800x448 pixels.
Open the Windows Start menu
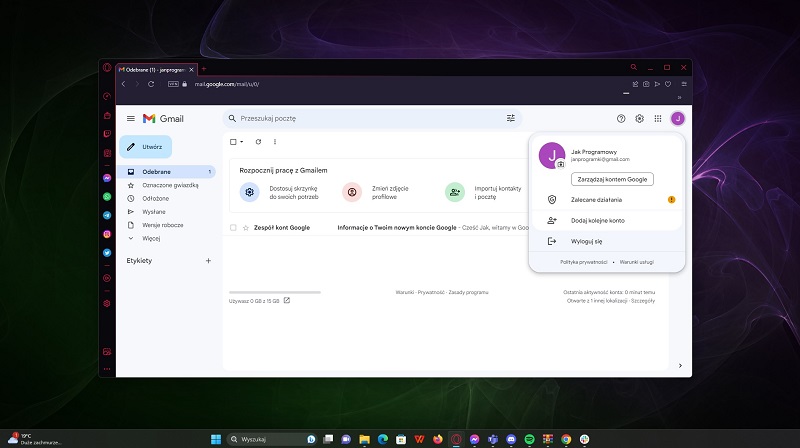216,439
